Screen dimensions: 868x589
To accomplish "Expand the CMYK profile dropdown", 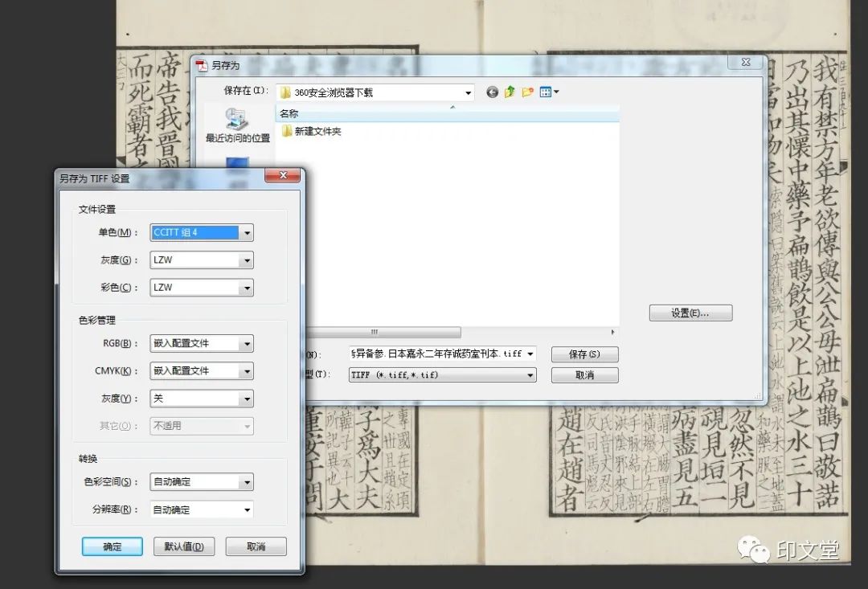I will pos(247,371).
